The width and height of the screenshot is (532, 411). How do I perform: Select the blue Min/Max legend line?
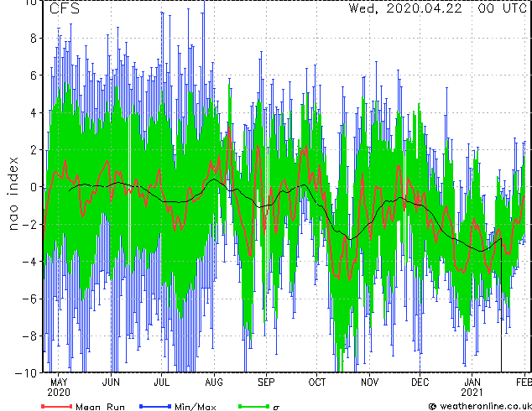pos(155,406)
